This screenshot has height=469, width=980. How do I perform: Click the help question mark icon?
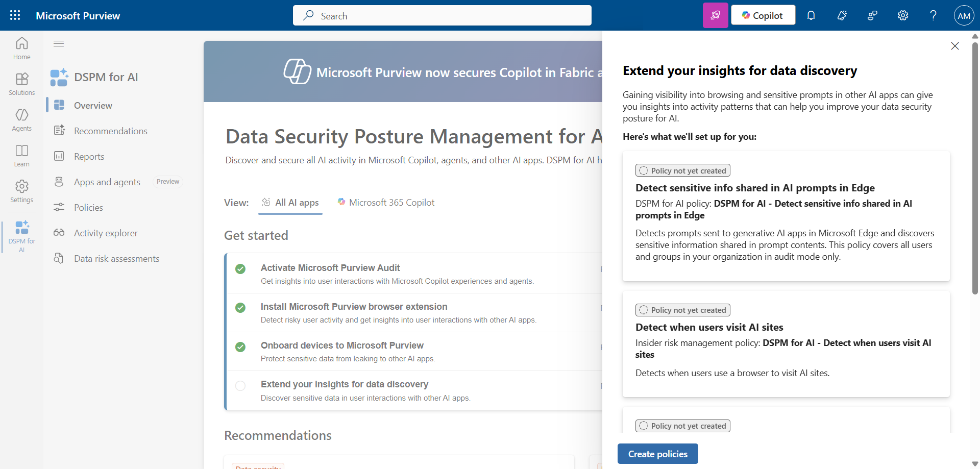(x=933, y=15)
